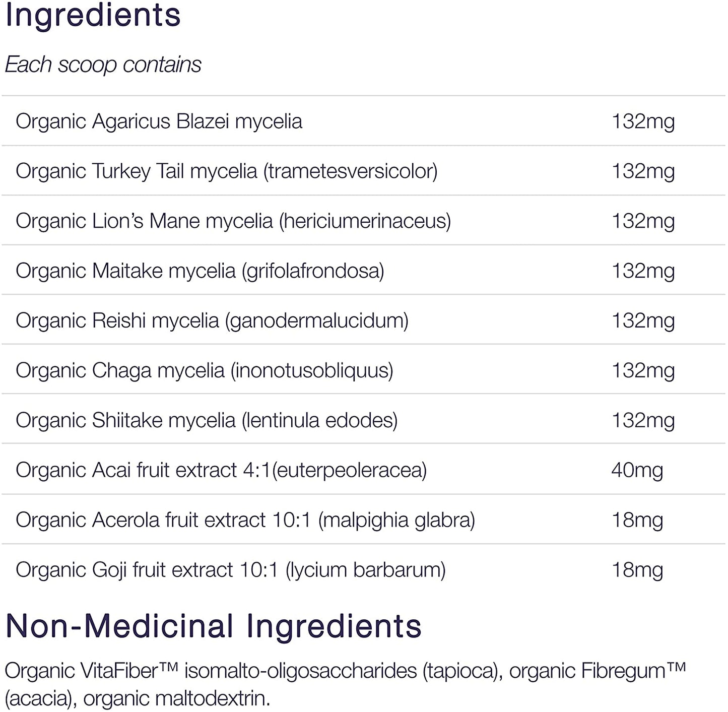
Task: Click the organic maltodextrin text
Action: [x=176, y=699]
